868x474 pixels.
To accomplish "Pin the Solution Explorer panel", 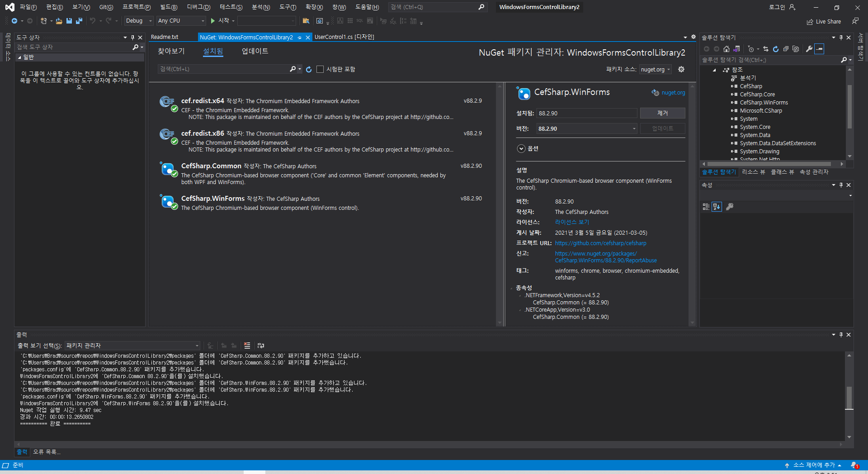I will pos(841,38).
